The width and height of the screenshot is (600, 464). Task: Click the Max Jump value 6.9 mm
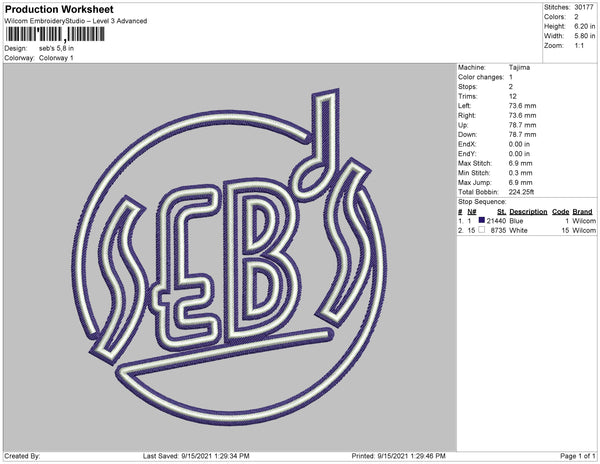[x=520, y=182]
